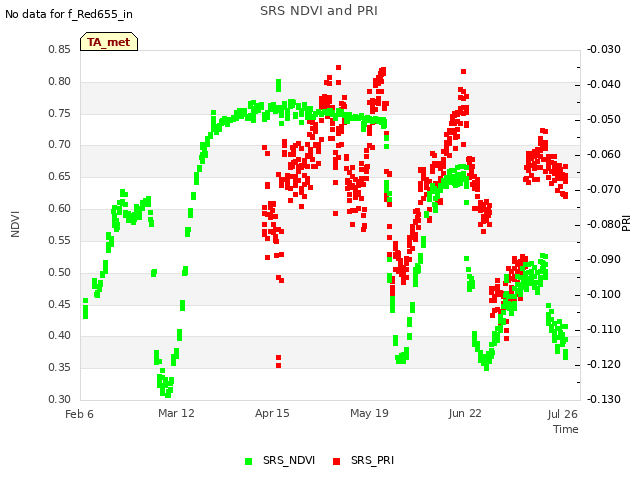
Task: Click the -0.040 PRI axis value
Action: [604, 84]
